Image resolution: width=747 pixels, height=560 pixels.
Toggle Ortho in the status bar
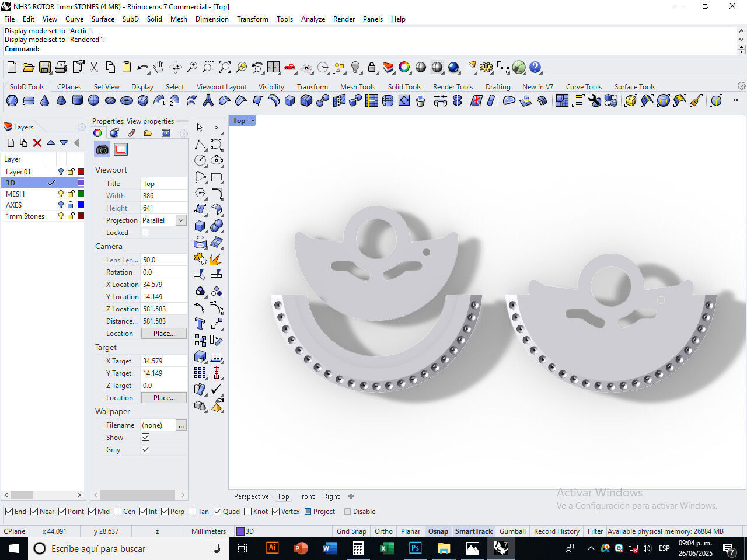coord(383,531)
